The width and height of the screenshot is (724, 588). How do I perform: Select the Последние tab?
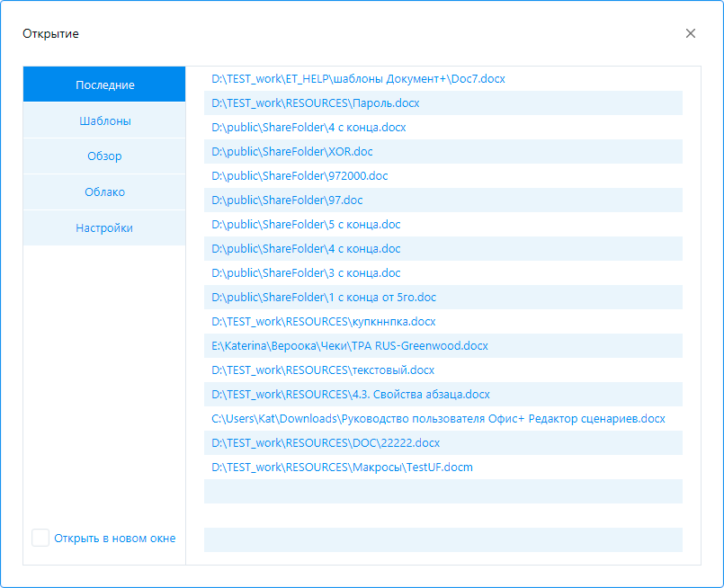[x=104, y=85]
